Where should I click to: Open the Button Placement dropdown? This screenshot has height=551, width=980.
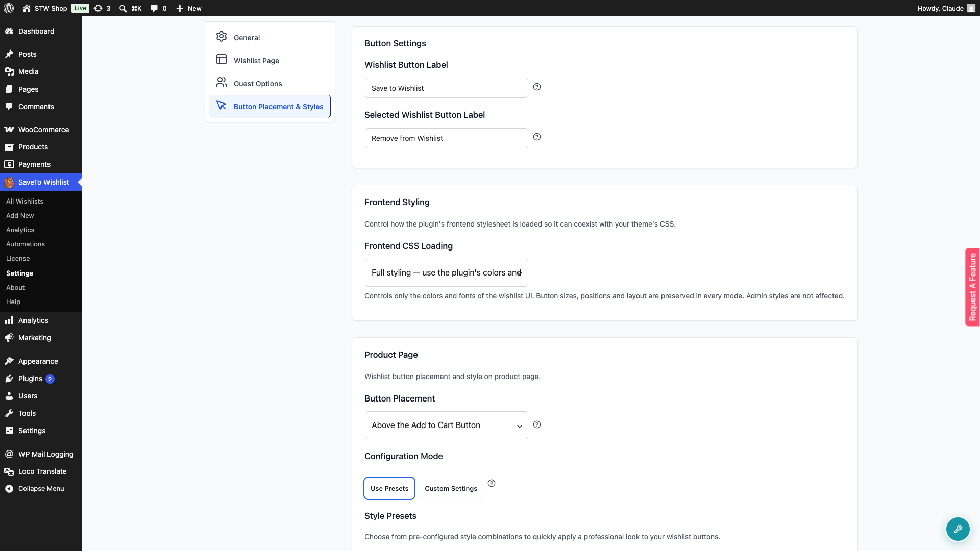(x=447, y=425)
